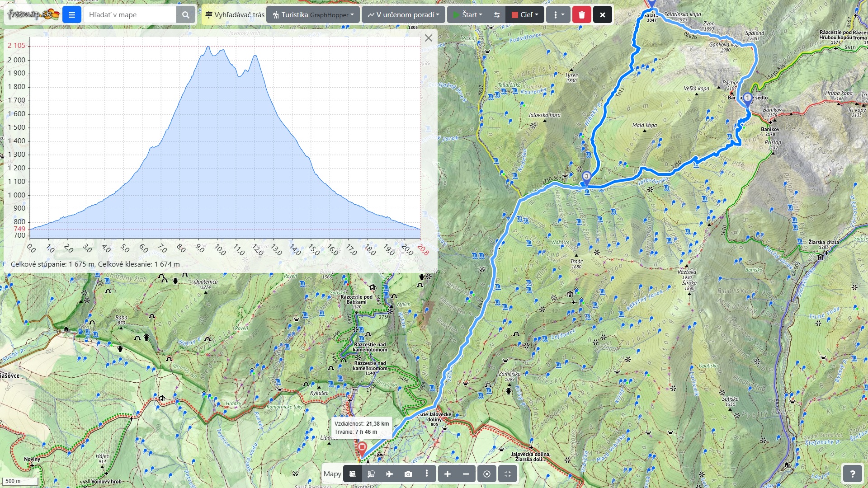Viewport: 868px width, 488px height.
Task: Zoom in with the plus button
Action: click(x=448, y=474)
